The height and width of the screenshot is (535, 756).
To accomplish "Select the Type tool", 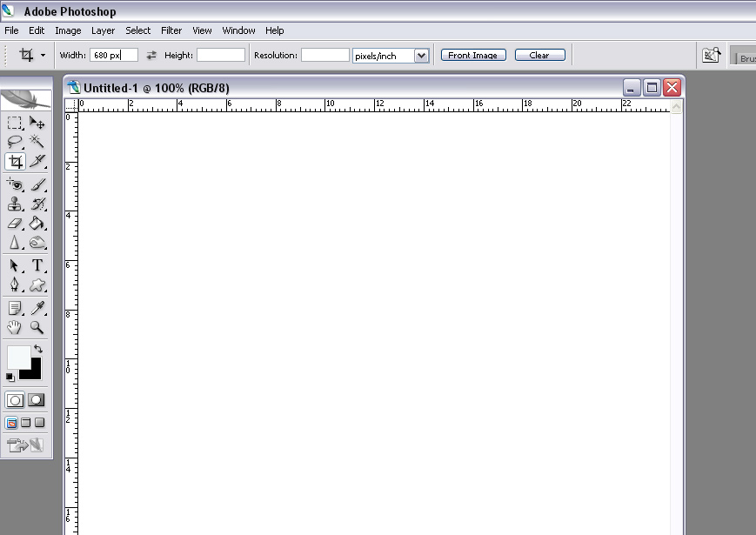I will click(37, 265).
